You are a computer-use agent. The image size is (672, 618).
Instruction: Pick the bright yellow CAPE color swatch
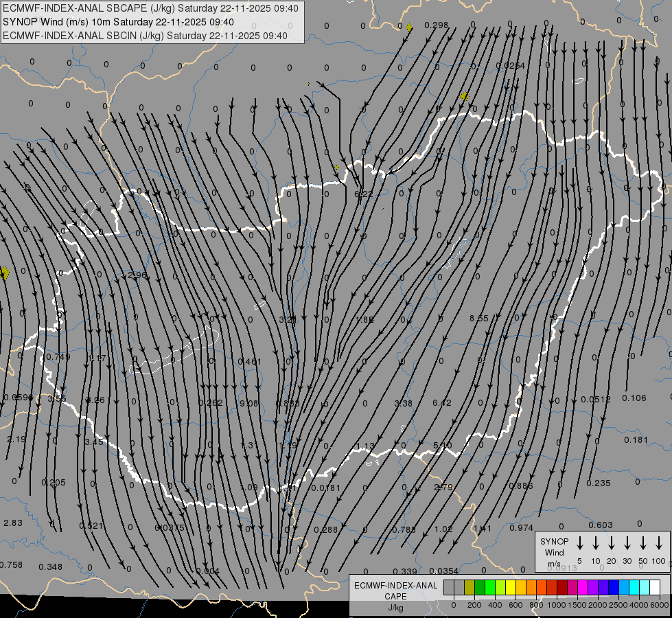point(511,587)
